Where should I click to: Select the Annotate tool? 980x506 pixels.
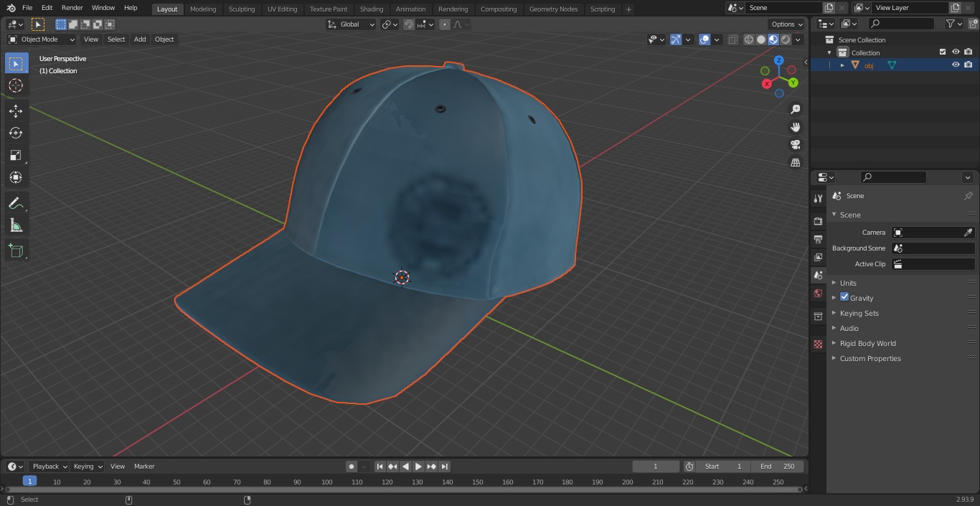[16, 204]
